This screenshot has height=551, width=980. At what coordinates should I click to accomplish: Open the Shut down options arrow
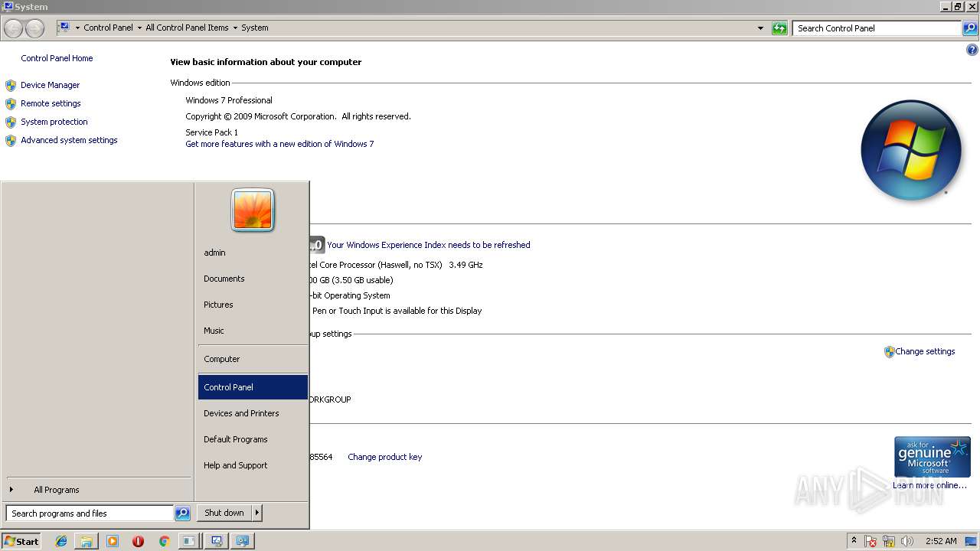pos(257,513)
